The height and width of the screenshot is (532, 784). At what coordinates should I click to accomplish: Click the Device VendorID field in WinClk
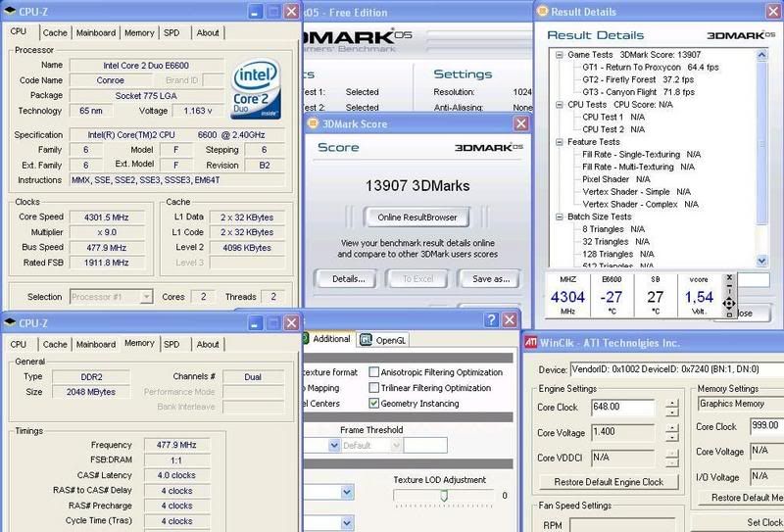pos(677,369)
